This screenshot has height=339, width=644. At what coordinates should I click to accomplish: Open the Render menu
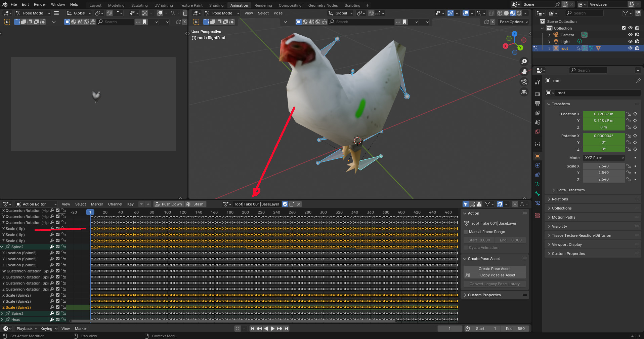click(x=40, y=4)
